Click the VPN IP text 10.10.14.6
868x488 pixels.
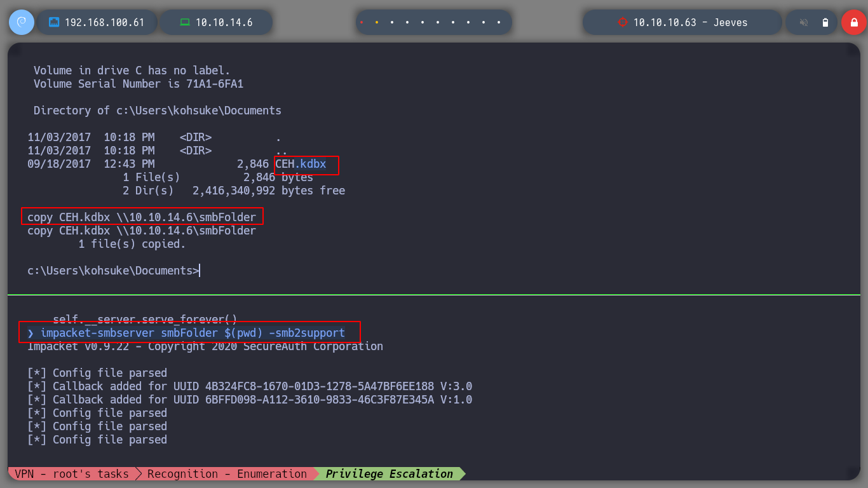click(224, 22)
